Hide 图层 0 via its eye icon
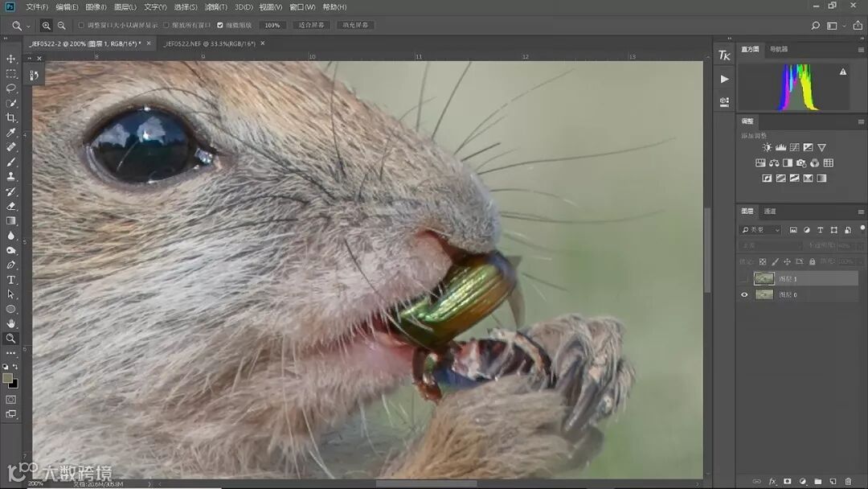Image resolution: width=868 pixels, height=489 pixels. 744,294
